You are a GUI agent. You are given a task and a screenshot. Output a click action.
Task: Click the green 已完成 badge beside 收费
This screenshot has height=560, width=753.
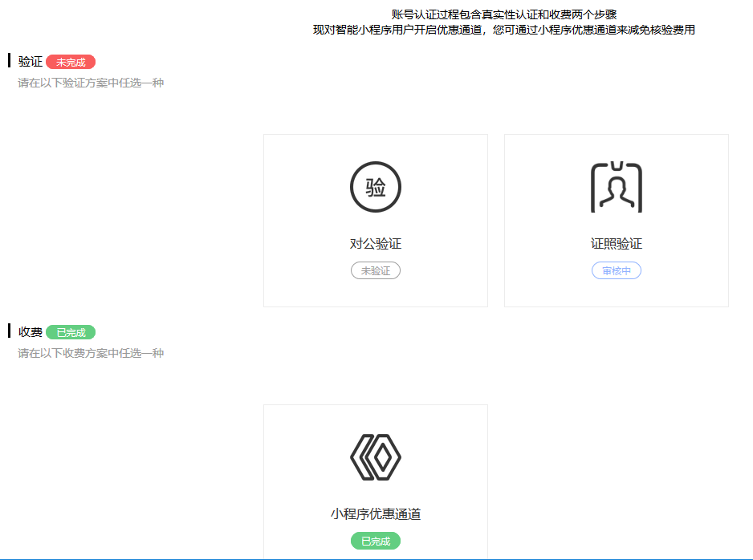pyautogui.click(x=70, y=331)
